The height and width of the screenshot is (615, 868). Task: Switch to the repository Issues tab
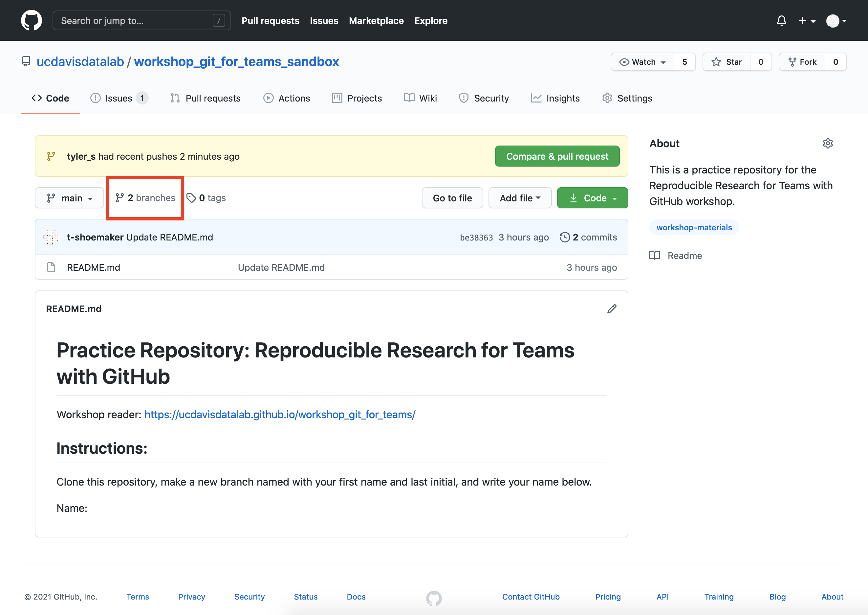click(119, 98)
